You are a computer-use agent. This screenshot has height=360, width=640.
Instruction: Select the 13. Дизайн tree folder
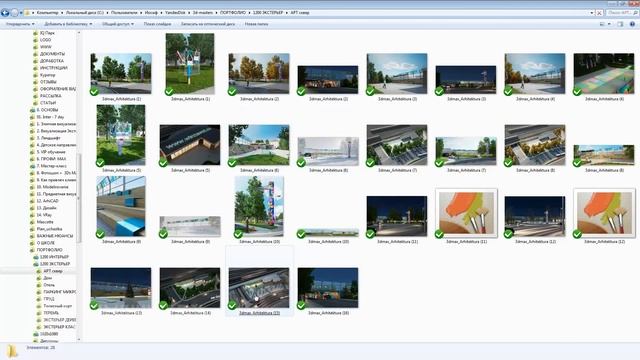pyautogui.click(x=46, y=208)
